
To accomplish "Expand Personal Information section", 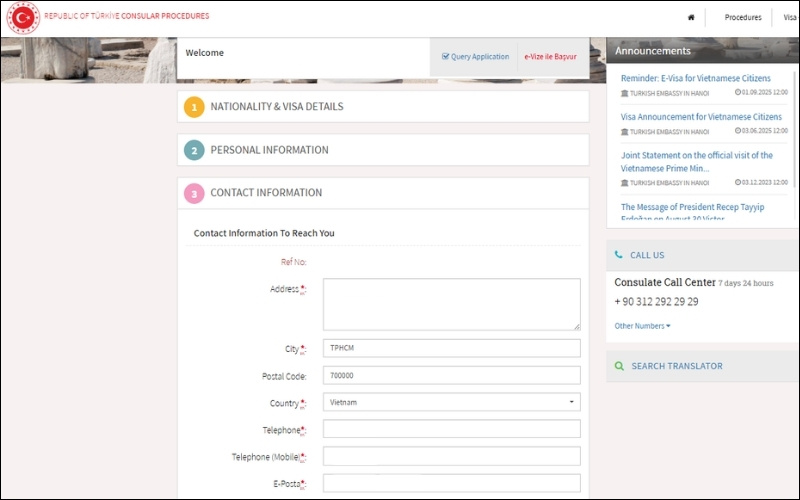I will (x=269, y=150).
